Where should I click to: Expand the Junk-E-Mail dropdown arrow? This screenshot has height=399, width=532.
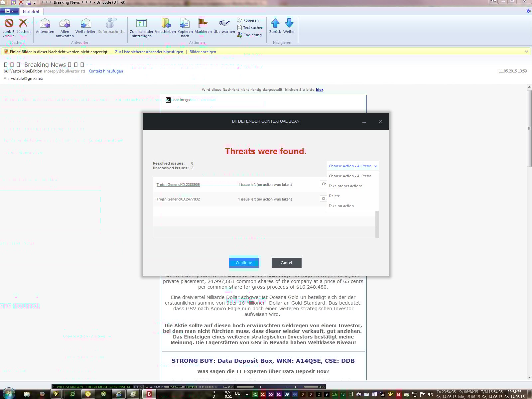13,36
